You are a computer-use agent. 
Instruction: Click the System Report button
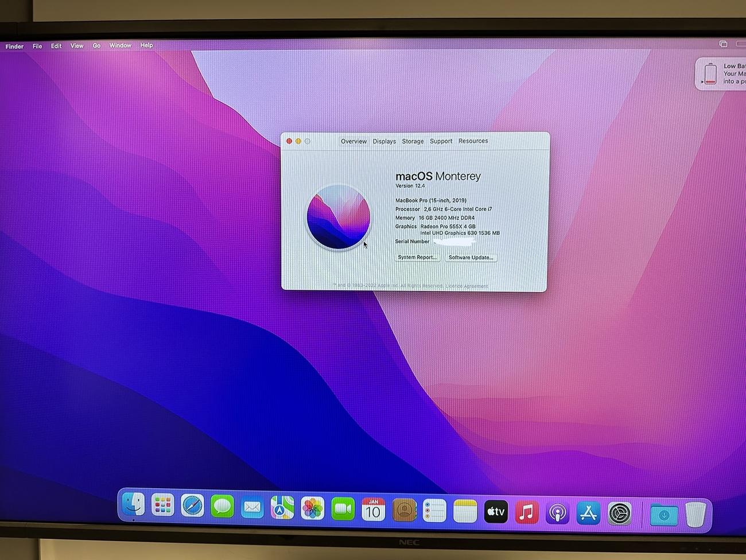(418, 258)
